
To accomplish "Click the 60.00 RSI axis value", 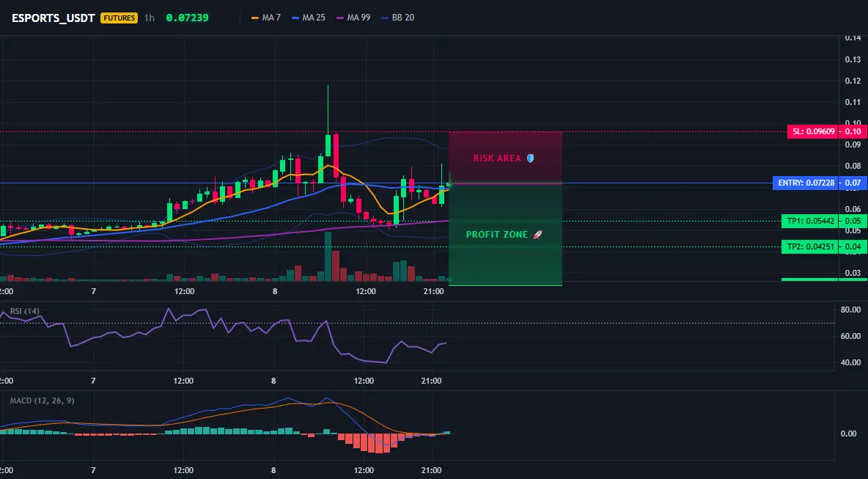I will tap(851, 336).
